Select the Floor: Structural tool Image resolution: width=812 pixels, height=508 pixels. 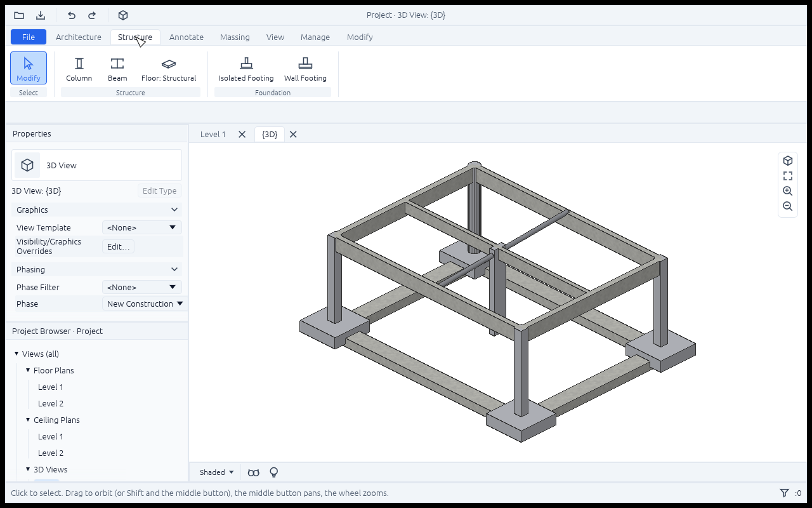tap(169, 68)
